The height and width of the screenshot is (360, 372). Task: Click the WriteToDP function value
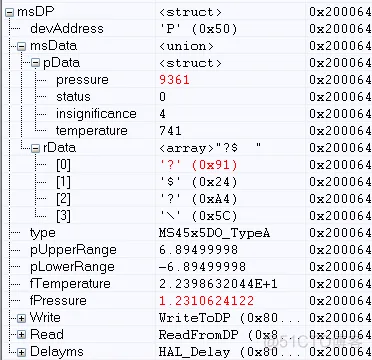pyautogui.click(x=230, y=318)
